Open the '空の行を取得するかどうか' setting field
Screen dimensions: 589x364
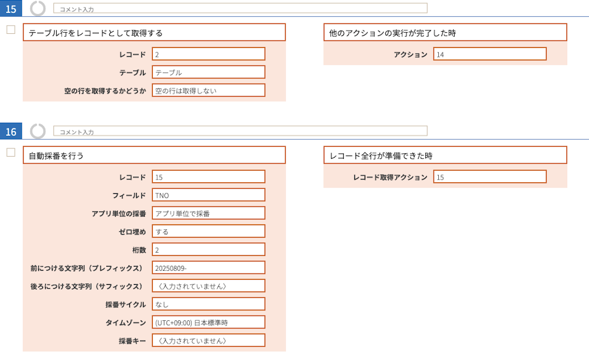coord(209,91)
